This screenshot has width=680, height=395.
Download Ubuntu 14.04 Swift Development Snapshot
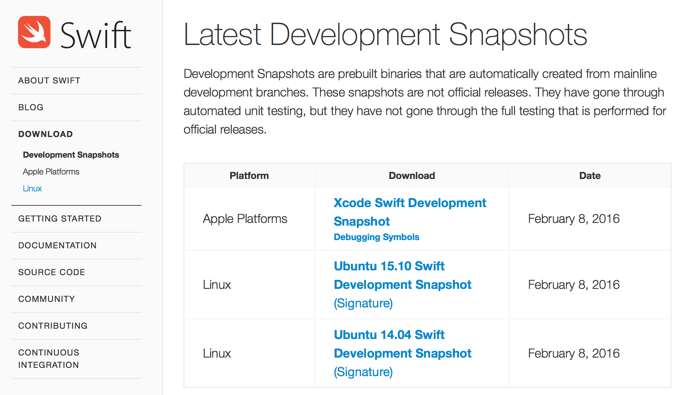tap(402, 344)
